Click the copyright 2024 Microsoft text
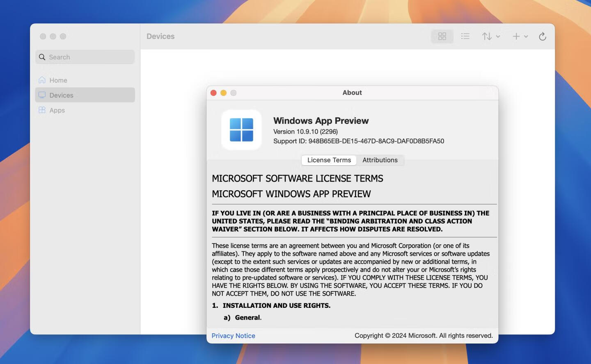 click(x=424, y=336)
